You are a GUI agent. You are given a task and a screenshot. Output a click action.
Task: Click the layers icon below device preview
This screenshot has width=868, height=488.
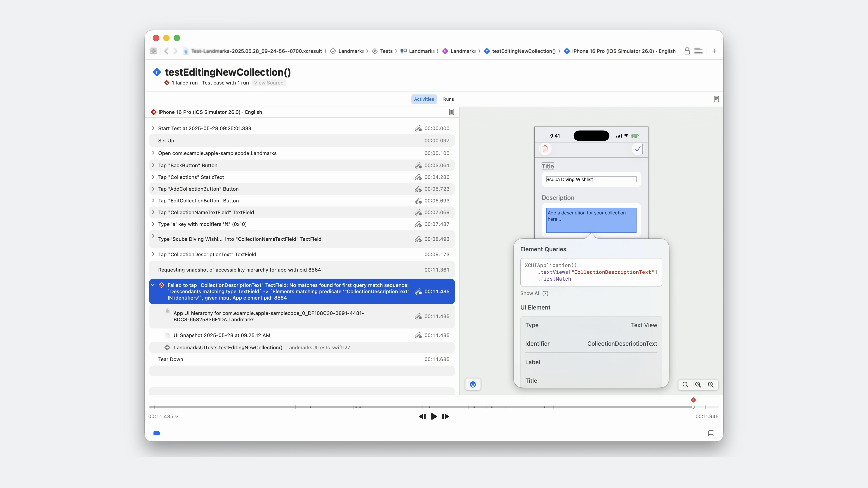[473, 384]
